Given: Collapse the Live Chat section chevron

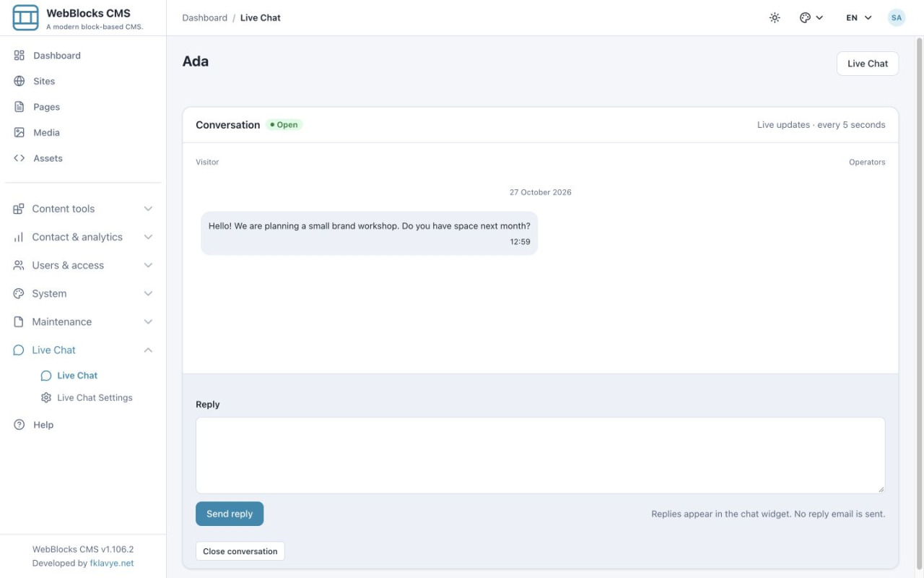Looking at the screenshot, I should coord(148,350).
